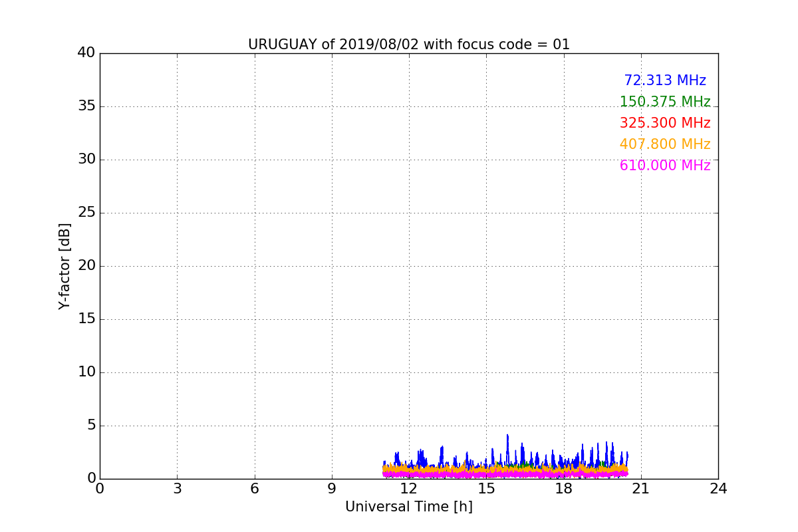Click the y-axis tick label 10

(86, 372)
